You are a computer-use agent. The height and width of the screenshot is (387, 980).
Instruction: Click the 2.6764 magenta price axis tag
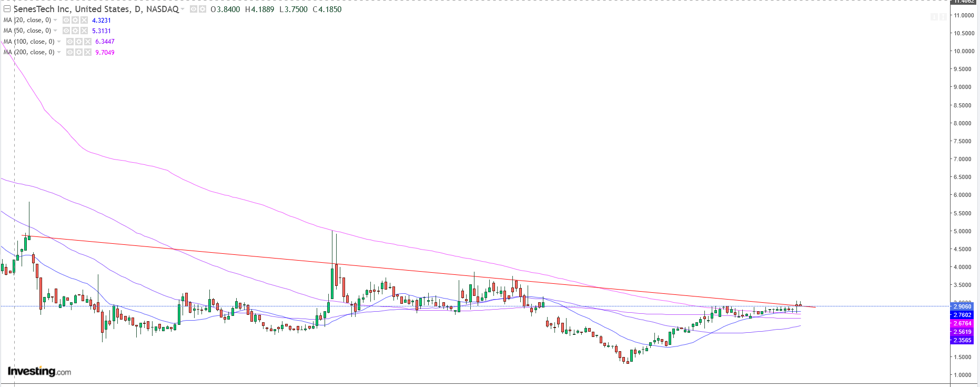click(x=962, y=323)
